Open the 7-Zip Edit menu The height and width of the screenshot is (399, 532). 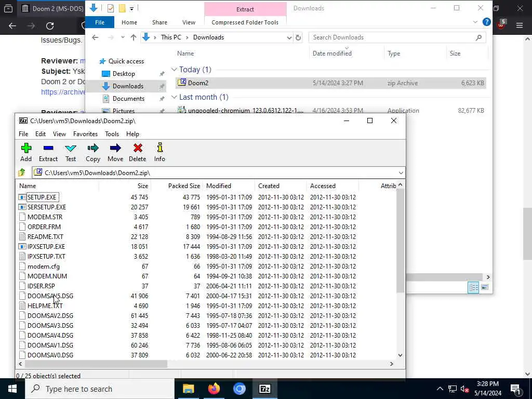pyautogui.click(x=41, y=134)
